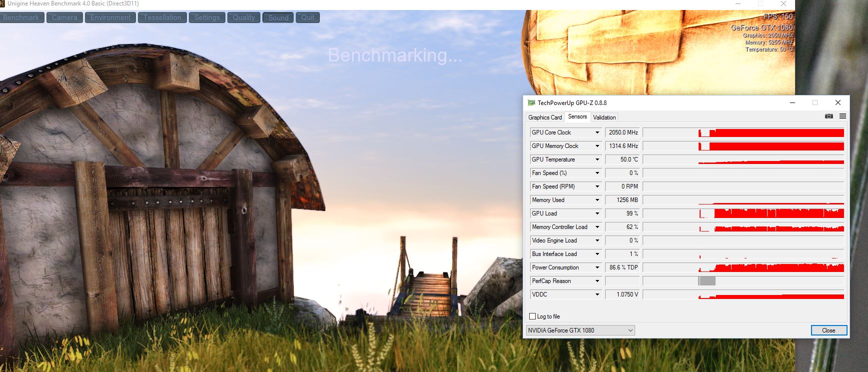Viewport: 868px width, 372px height.
Task: Click the 0 % Fan Speed (%) value
Action: pos(623,173)
